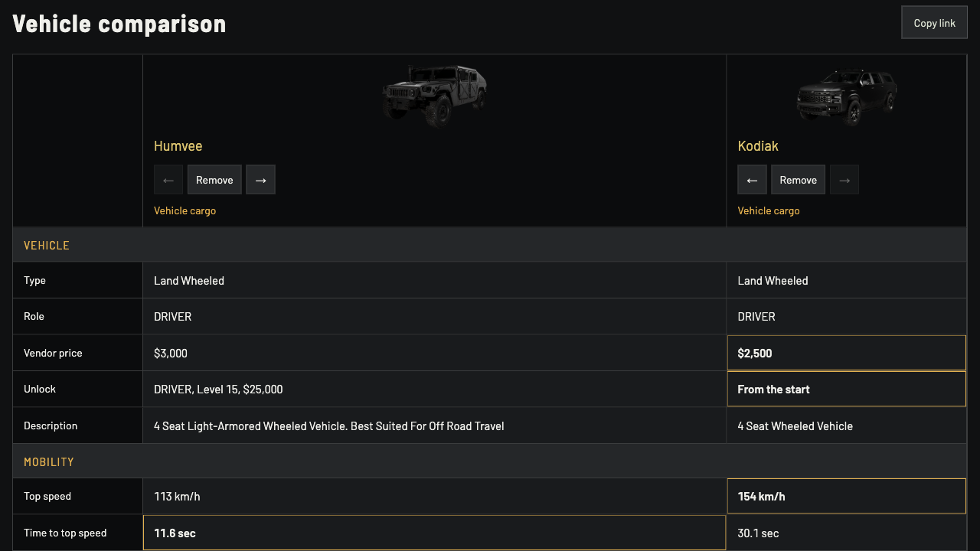Click the Humvee vehicle image
This screenshot has height=551, width=980.
click(x=434, y=95)
